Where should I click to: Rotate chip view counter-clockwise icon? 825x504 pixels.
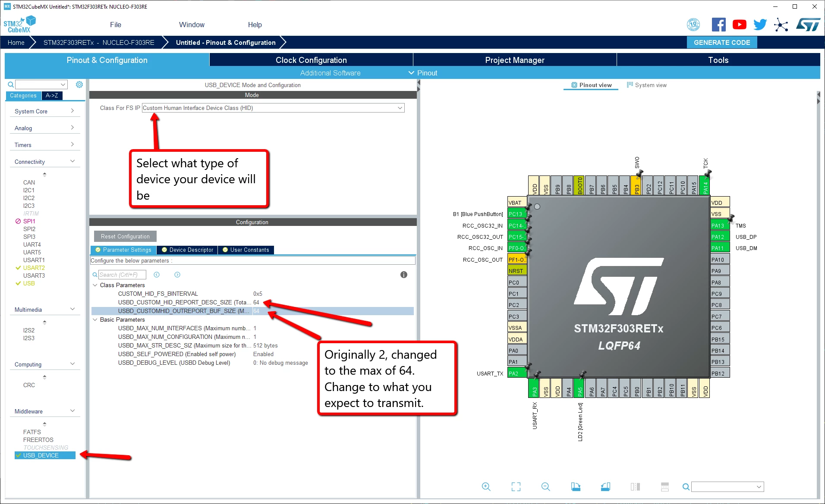605,487
